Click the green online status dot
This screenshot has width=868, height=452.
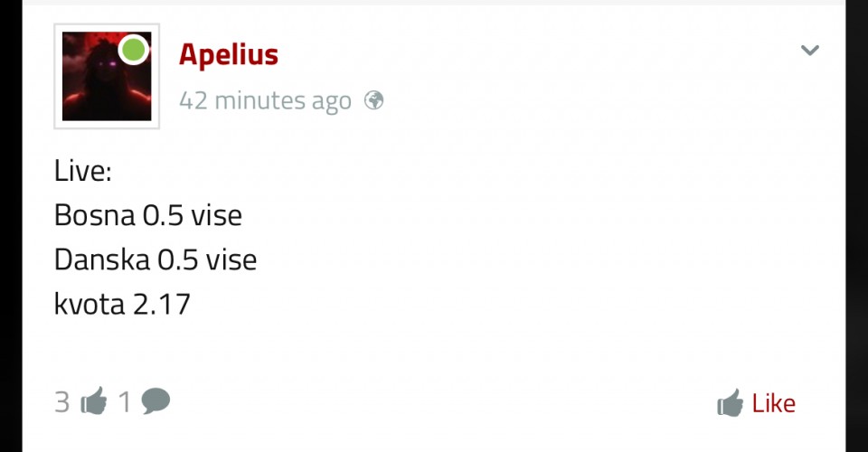pos(134,49)
